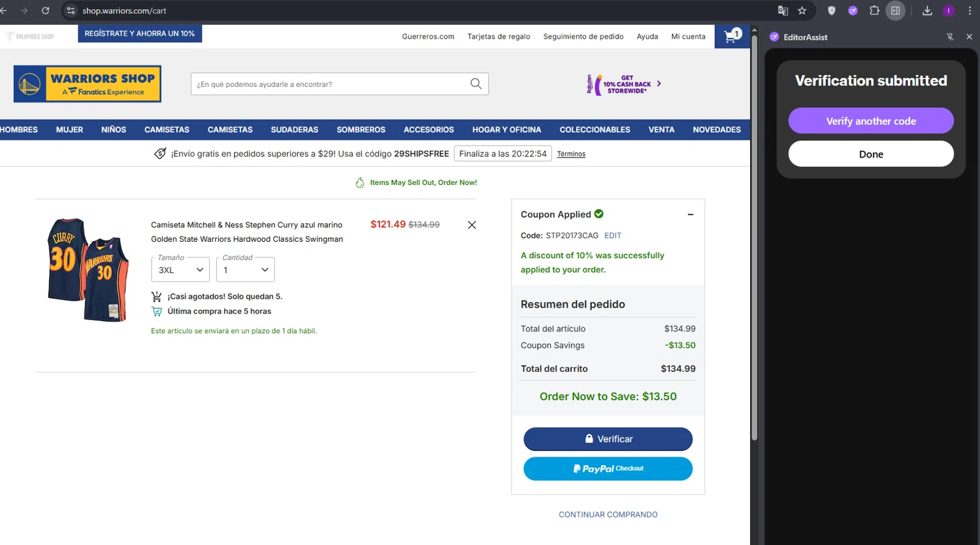This screenshot has width=980, height=545.
Task: Click the Valkyries Shop logo
Action: pyautogui.click(x=30, y=37)
